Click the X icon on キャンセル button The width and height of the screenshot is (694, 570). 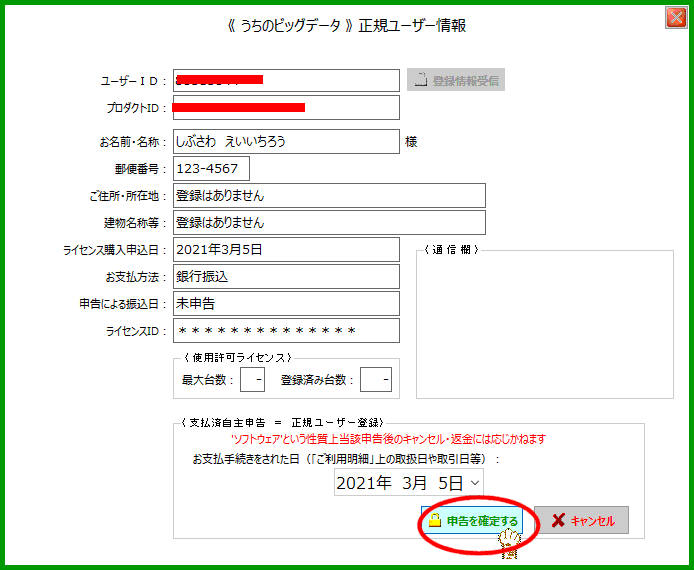558,520
